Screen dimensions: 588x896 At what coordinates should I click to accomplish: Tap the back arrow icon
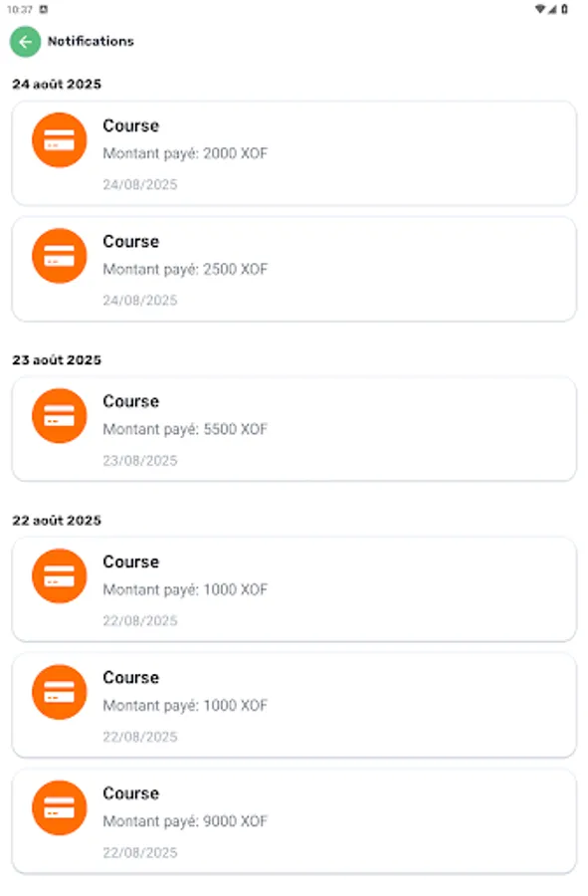tap(24, 42)
